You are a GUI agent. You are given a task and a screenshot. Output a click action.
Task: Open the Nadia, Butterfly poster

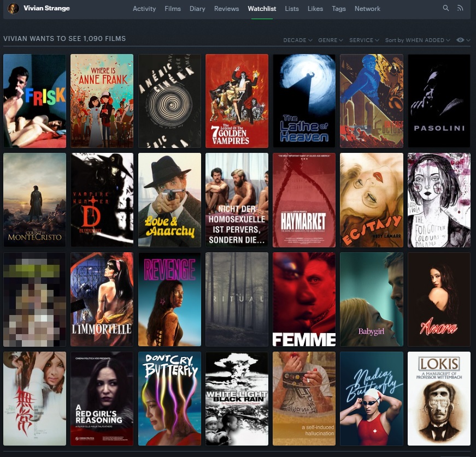click(372, 399)
